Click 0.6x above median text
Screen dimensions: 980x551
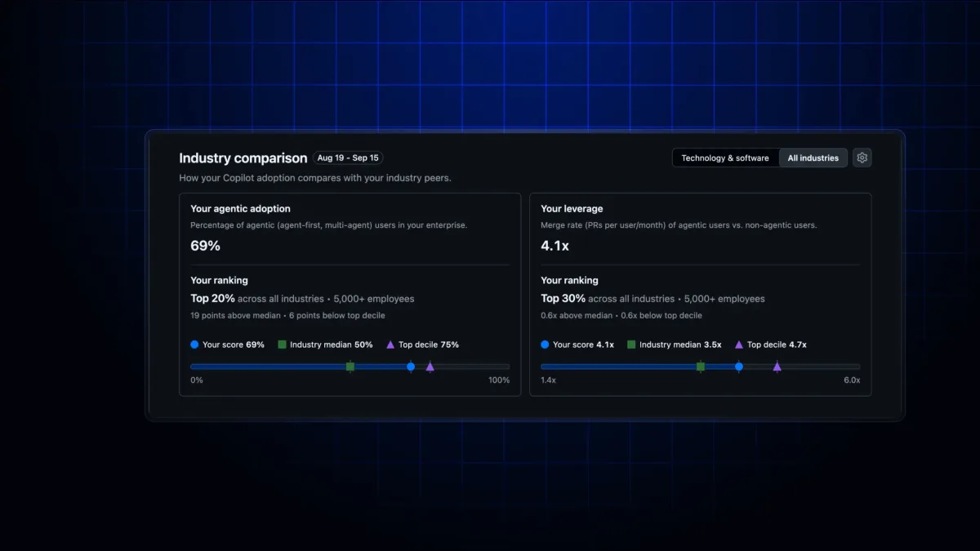coord(577,315)
